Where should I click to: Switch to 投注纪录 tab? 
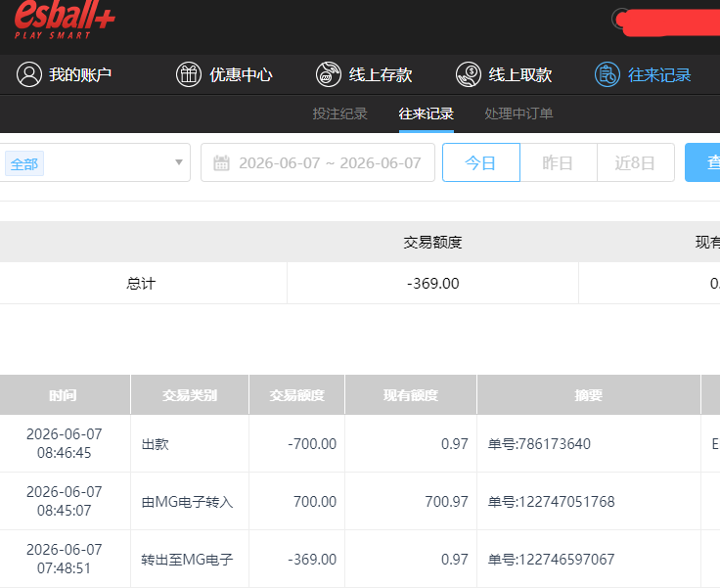point(339,113)
